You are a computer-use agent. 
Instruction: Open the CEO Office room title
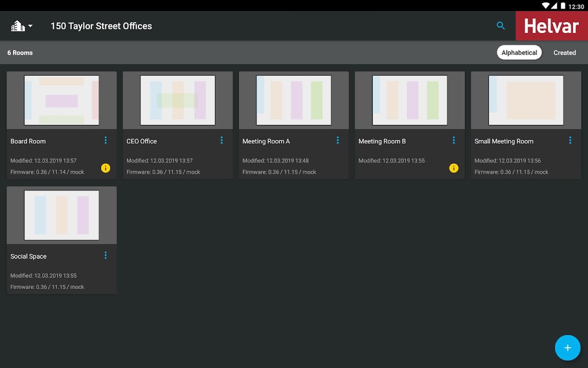[141, 141]
